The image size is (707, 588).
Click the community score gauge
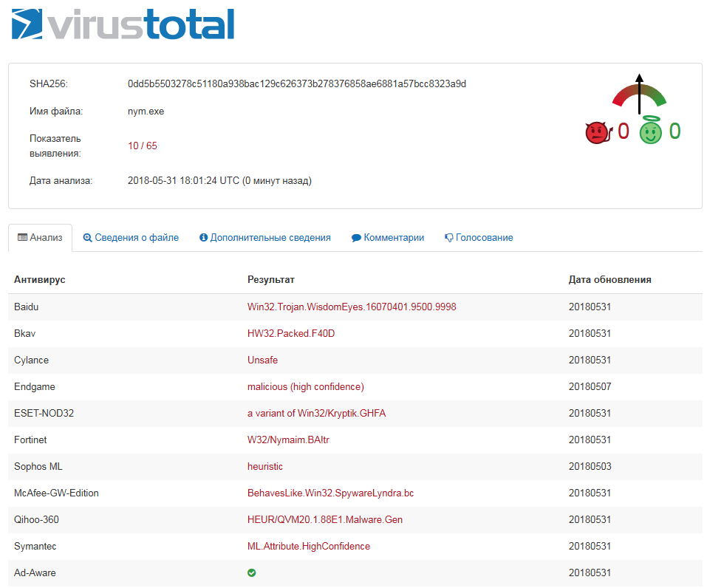(639, 94)
